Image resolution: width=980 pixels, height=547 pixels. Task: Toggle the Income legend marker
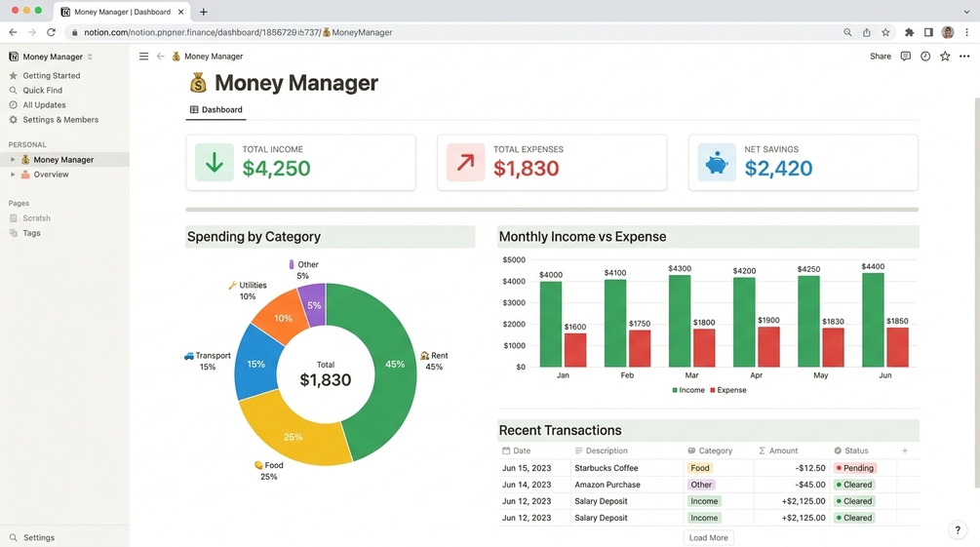point(675,390)
